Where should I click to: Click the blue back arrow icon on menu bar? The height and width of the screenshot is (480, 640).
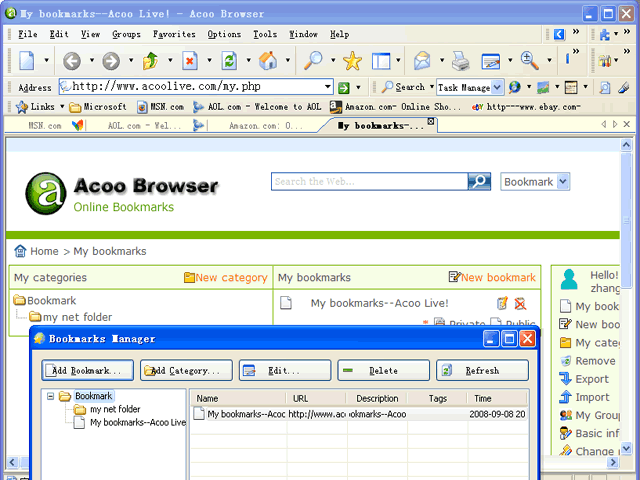pos(559,34)
